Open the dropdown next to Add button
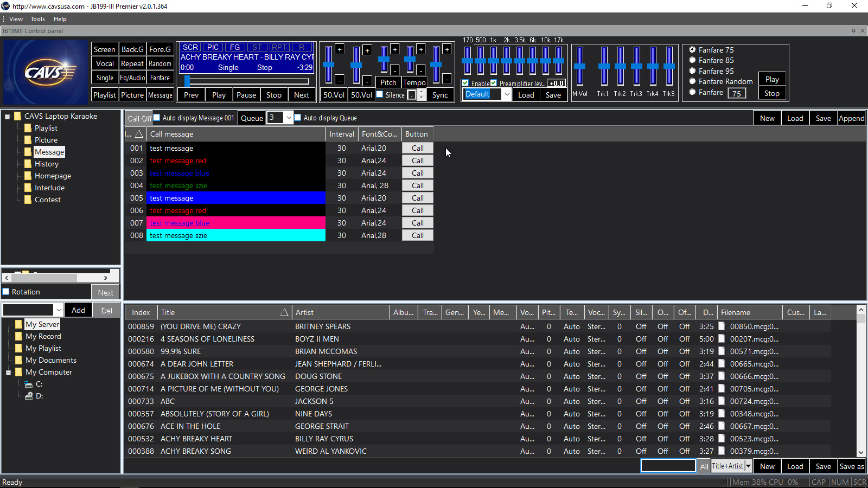 coord(59,310)
